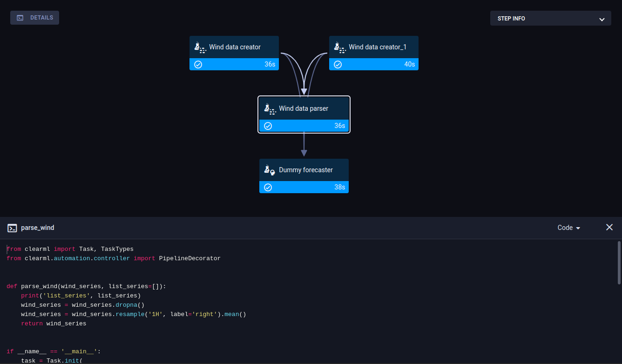This screenshot has height=364, width=622.
Task: Click the completed checkmark on Wind data creator_1
Action: point(338,64)
